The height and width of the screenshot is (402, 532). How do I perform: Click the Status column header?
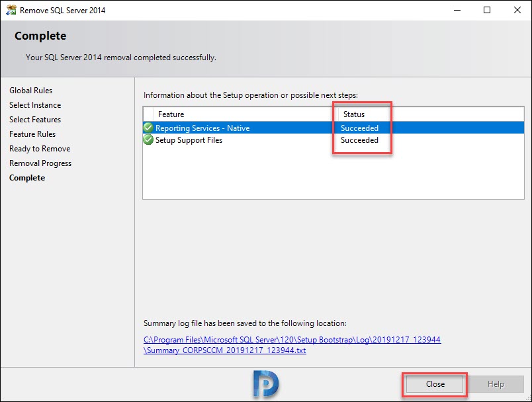point(354,114)
